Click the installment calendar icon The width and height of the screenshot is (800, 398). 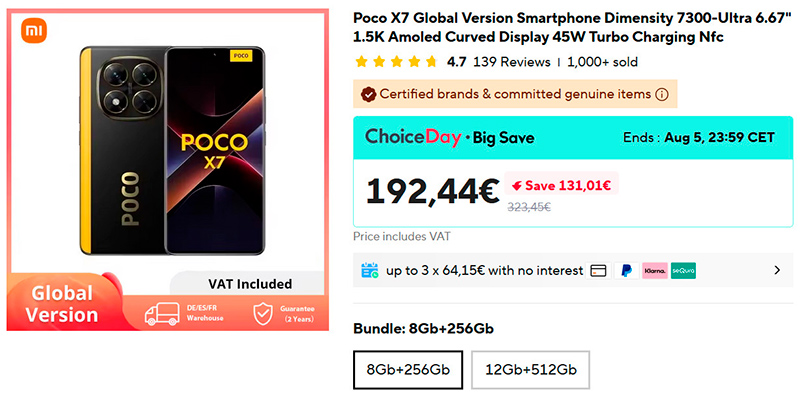[370, 270]
